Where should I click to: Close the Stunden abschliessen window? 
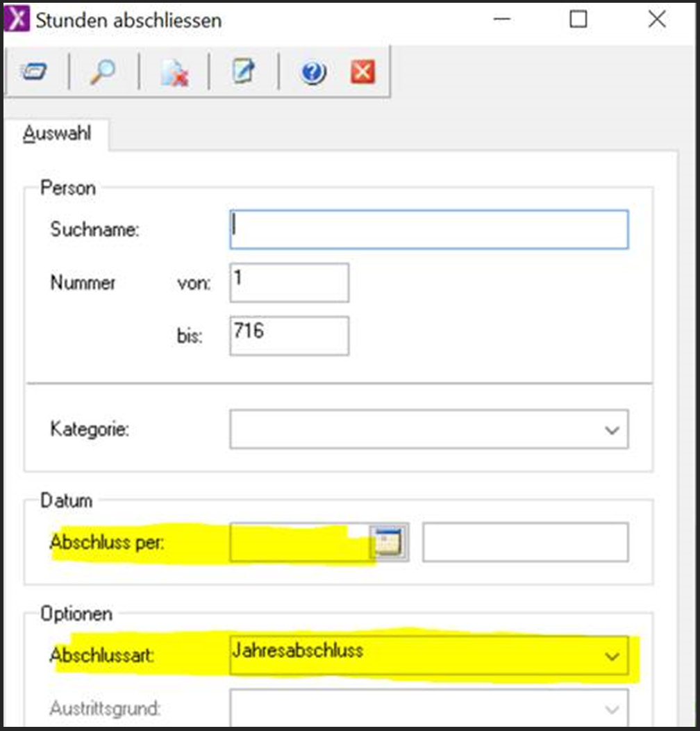pyautogui.click(x=656, y=19)
